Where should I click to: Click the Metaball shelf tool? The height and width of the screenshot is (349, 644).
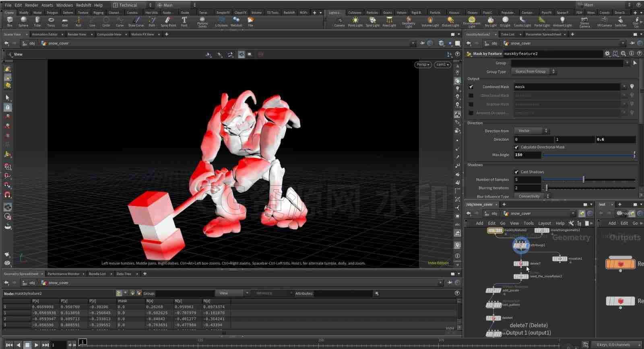click(236, 21)
